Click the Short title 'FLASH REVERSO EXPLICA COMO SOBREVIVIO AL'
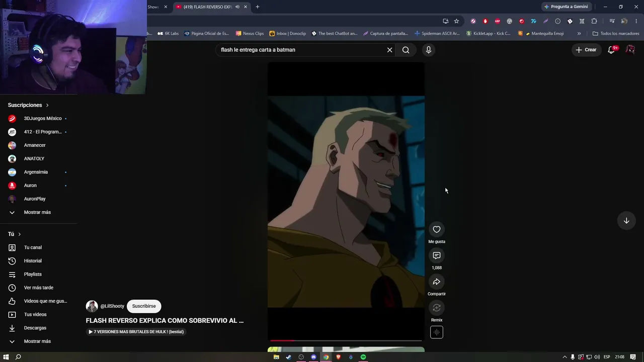644x362 pixels. 165,320
